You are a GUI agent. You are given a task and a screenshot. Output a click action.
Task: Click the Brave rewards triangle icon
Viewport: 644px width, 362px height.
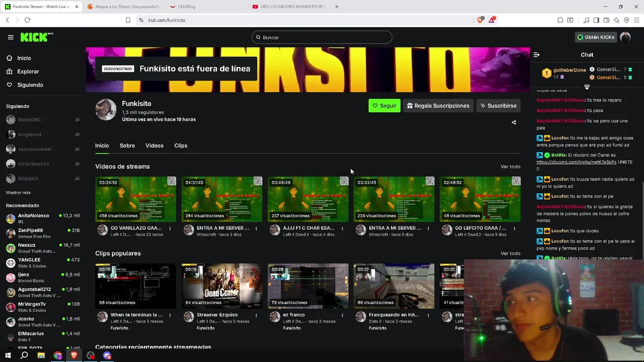click(492, 20)
